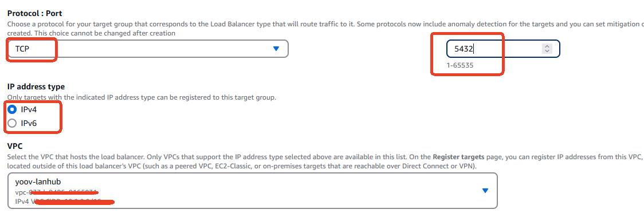Image resolution: width=644 pixels, height=217 pixels.
Task: Open the Protocol dropdown showing TCP
Action: 148,49
